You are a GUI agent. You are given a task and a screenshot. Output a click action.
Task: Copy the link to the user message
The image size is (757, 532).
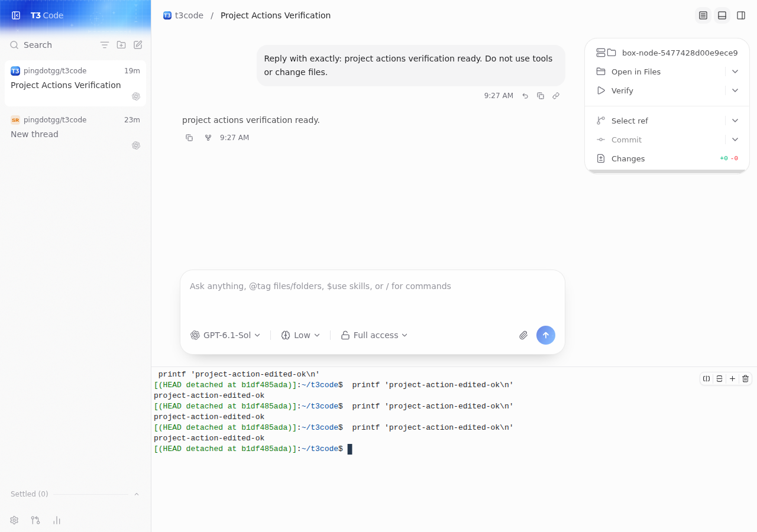pos(556,96)
